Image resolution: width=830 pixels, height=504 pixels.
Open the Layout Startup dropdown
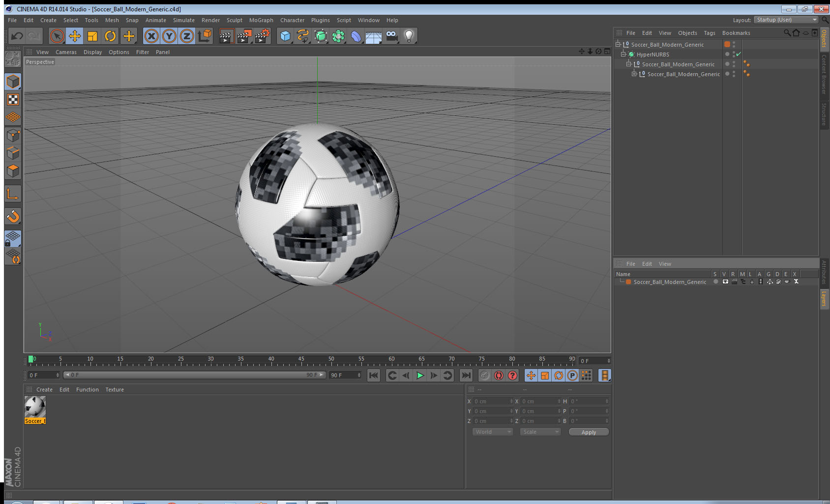[x=786, y=20]
